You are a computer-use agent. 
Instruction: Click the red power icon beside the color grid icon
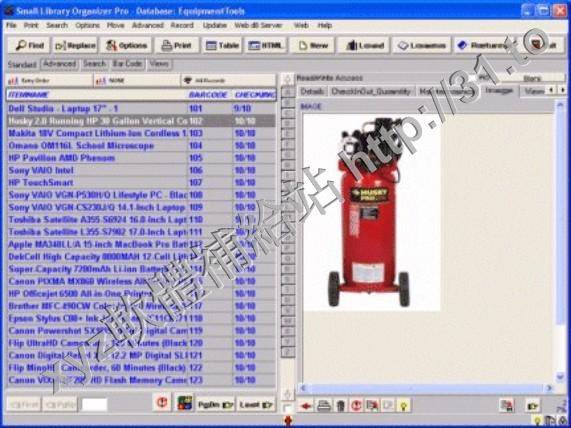(x=162, y=403)
